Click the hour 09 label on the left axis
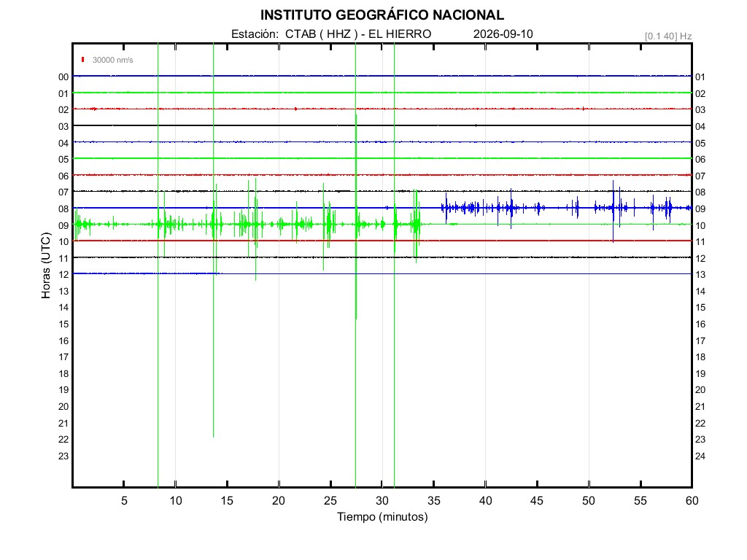Image resolution: width=747 pixels, height=560 pixels. click(x=63, y=225)
